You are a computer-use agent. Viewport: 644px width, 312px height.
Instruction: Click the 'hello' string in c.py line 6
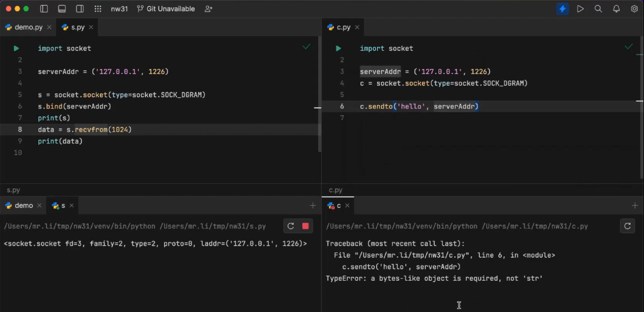point(411,107)
